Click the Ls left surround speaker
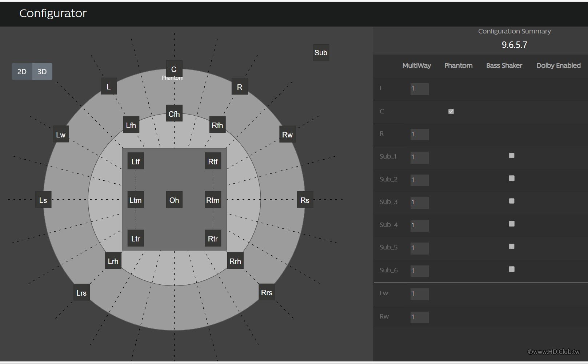Screen dimensions: 588x364 43,200
